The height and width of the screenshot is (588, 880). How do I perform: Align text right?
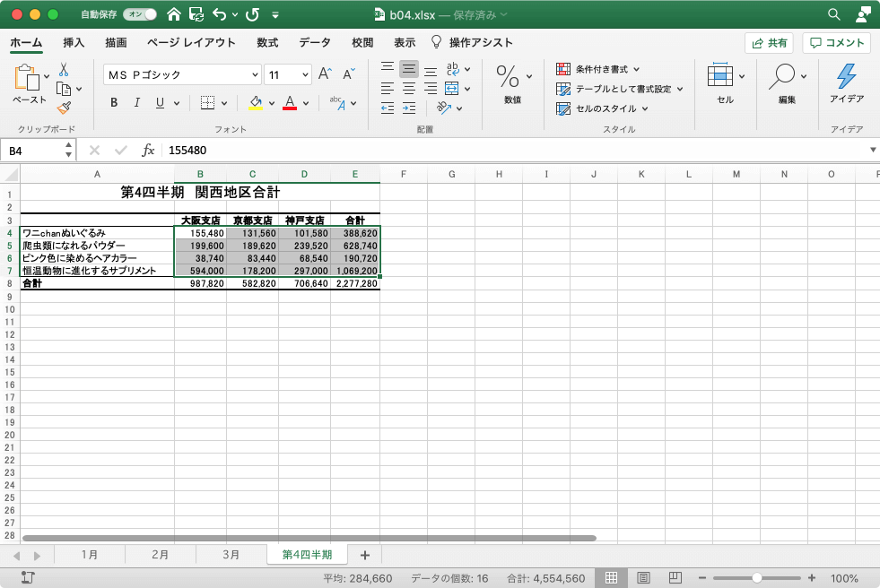pyautogui.click(x=431, y=89)
